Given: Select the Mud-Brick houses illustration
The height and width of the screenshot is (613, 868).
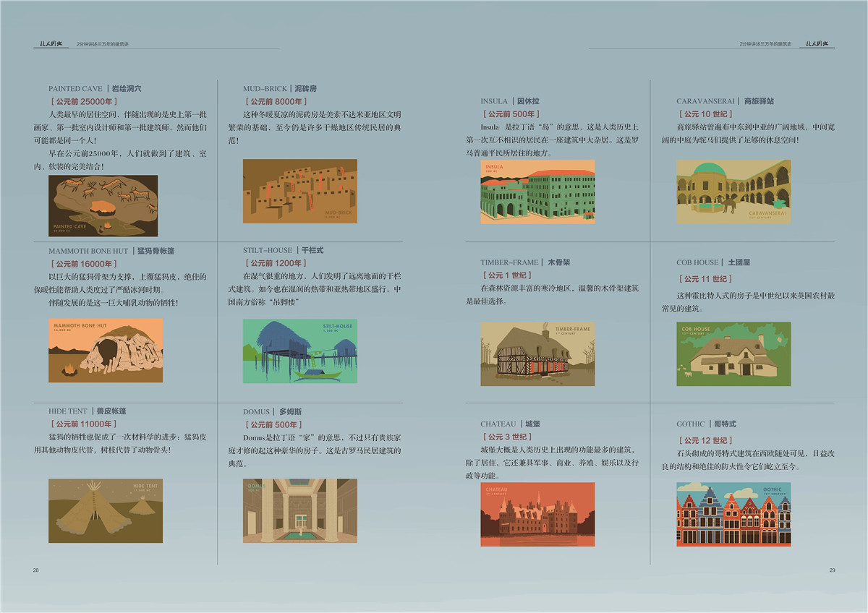Looking at the screenshot, I should (x=299, y=191).
